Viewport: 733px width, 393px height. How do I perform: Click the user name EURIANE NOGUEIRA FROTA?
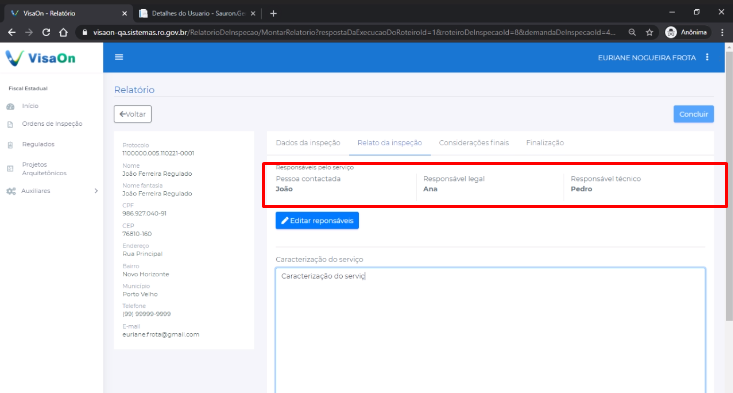click(647, 57)
